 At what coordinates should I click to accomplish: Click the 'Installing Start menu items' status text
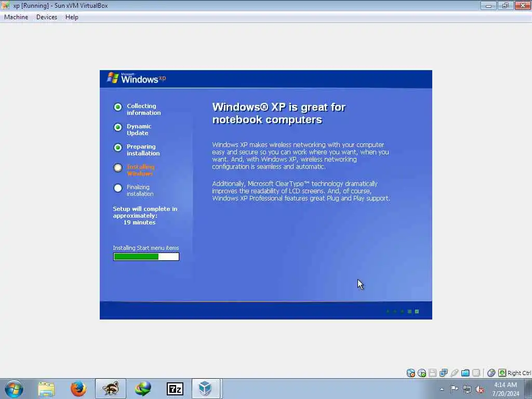(146, 248)
